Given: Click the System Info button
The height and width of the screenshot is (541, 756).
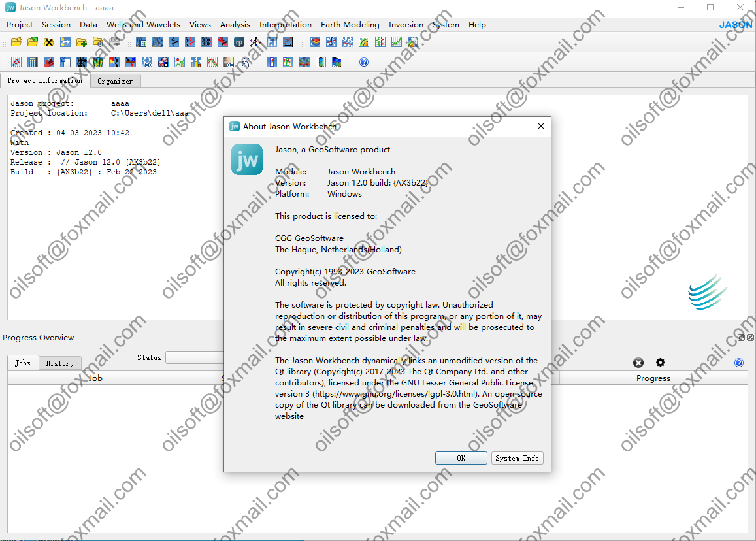Looking at the screenshot, I should 517,458.
